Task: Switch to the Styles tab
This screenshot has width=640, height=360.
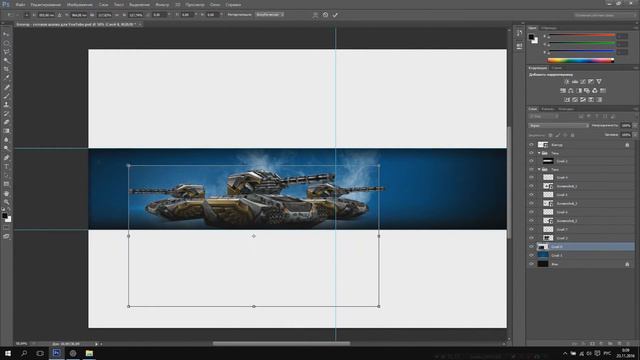Action: click(556, 68)
